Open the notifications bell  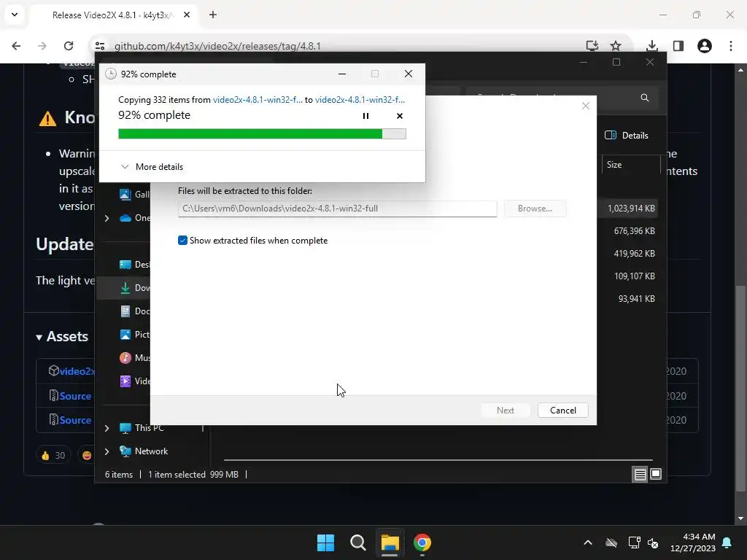click(x=727, y=542)
